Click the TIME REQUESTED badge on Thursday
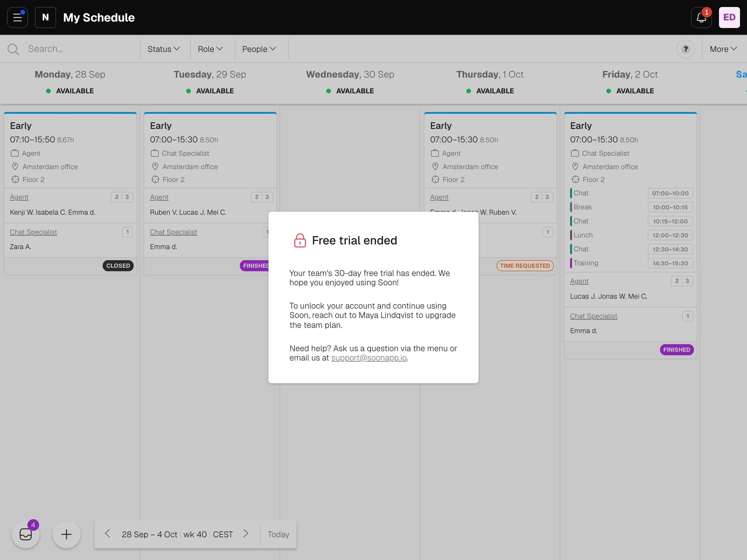 (x=525, y=266)
